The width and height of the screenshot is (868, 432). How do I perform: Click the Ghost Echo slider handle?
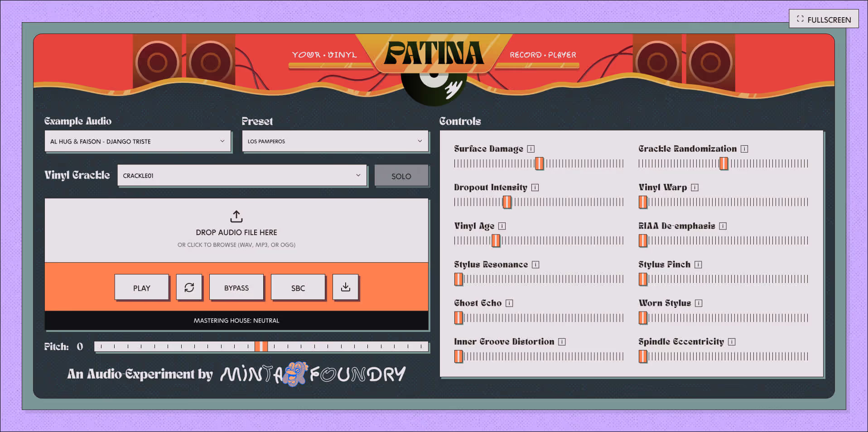click(x=459, y=318)
